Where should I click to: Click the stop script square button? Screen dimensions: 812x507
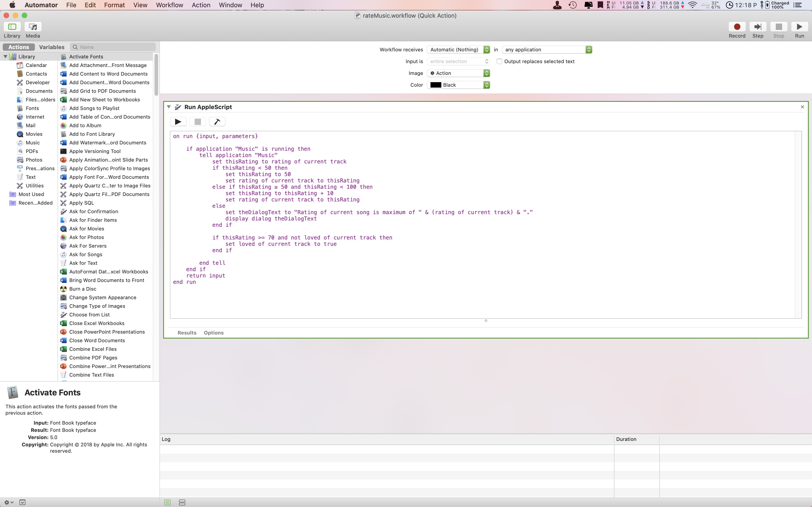pos(198,122)
